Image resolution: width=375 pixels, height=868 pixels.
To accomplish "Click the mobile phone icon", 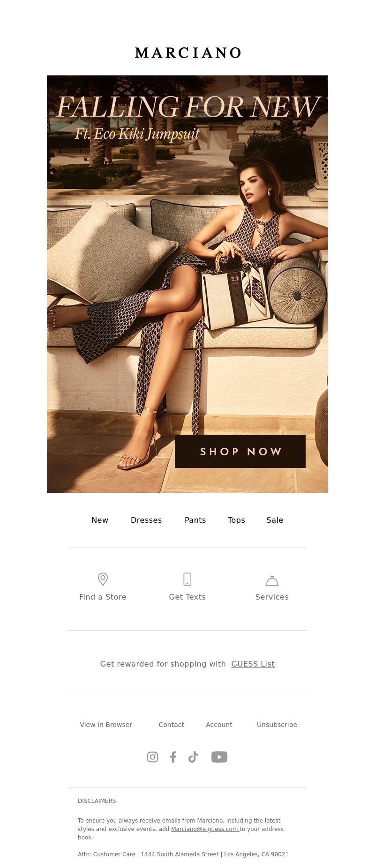I will [187, 579].
